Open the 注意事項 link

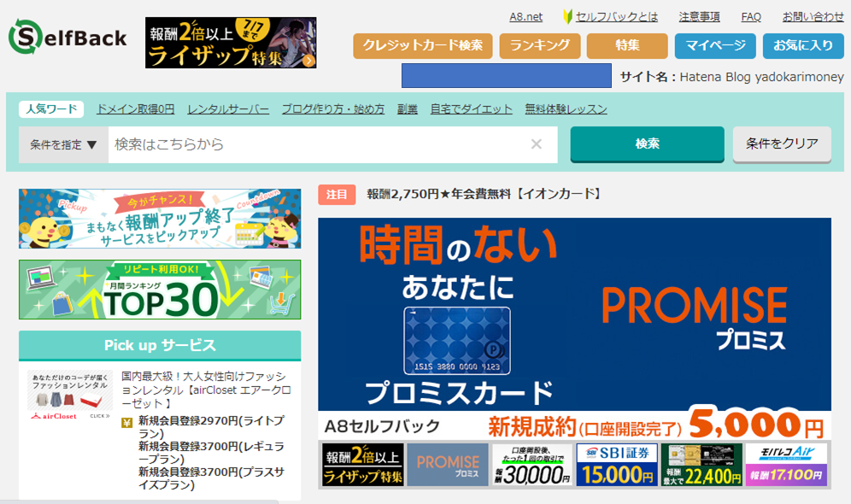pos(699,17)
